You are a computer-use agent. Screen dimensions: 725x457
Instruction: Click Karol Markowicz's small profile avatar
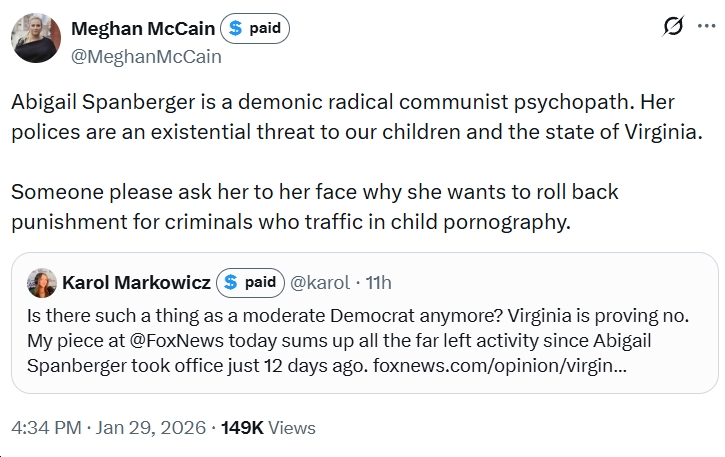[41, 283]
